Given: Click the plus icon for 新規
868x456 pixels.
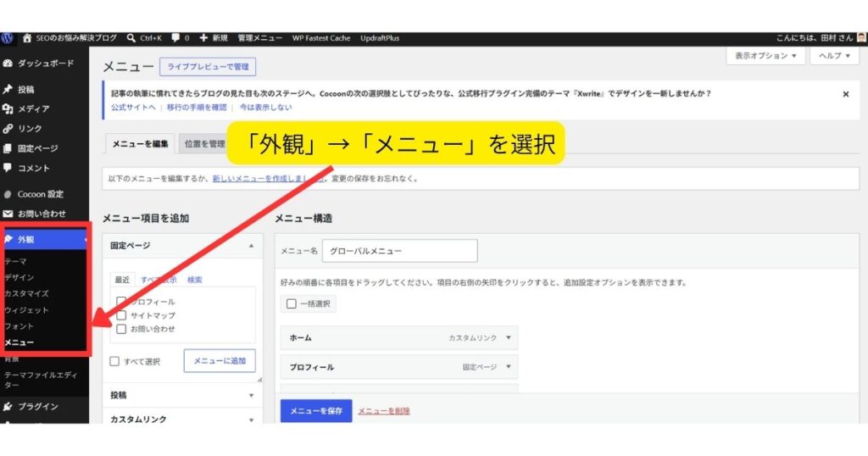Looking at the screenshot, I should (x=203, y=38).
